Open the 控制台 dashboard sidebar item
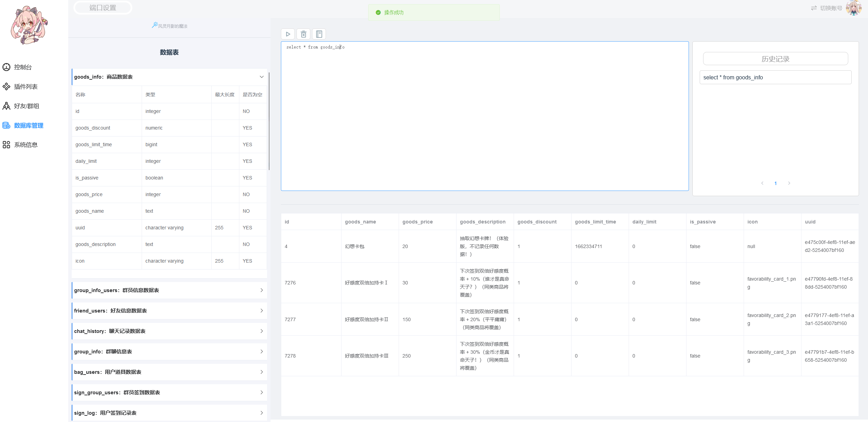 pos(23,67)
